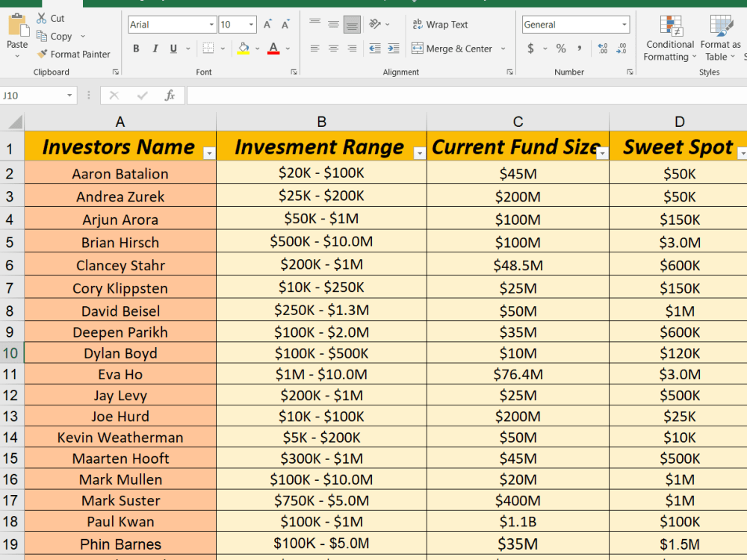Viewport: 747px width, 560px height.
Task: Select the cell 'Kevin Weatherman'
Action: pos(120,437)
